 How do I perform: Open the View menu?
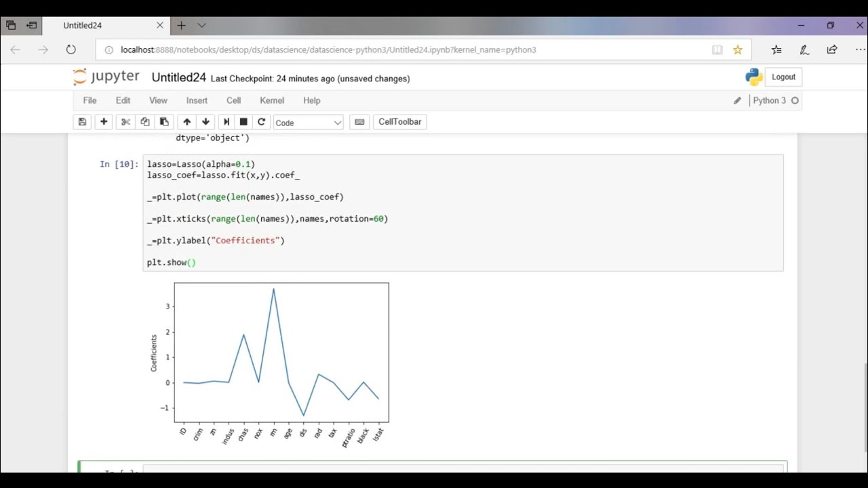point(158,100)
